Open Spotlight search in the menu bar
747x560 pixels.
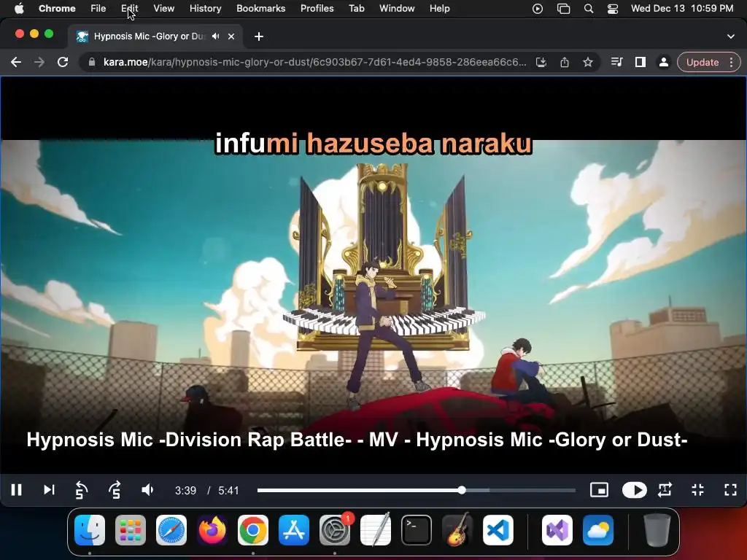pyautogui.click(x=589, y=9)
